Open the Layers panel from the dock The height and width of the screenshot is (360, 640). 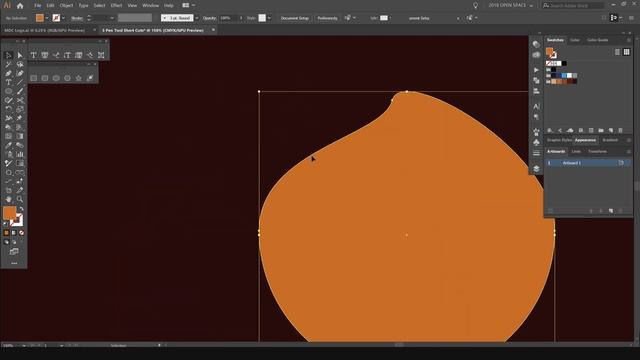(x=536, y=169)
